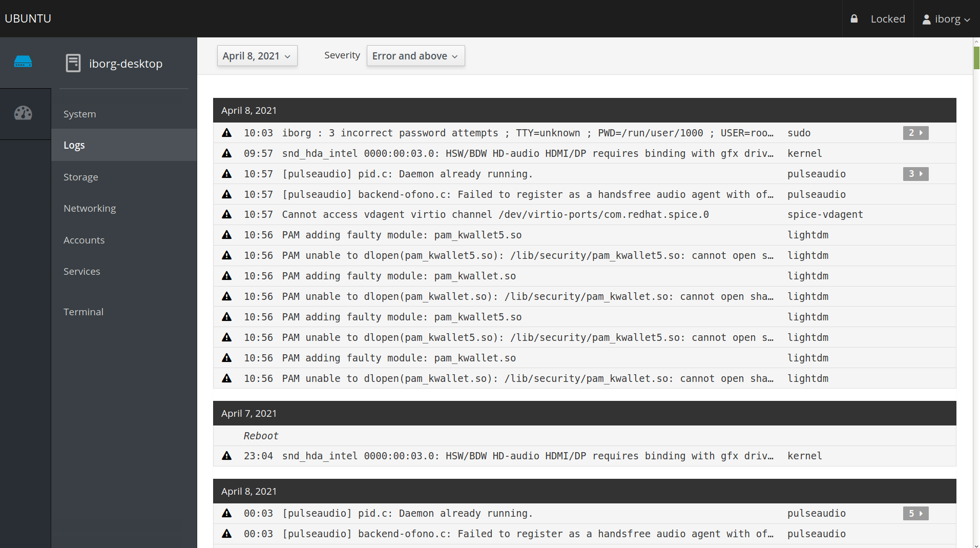Expand the pulseaudio group badge showing 5
980x548 pixels.
point(916,513)
